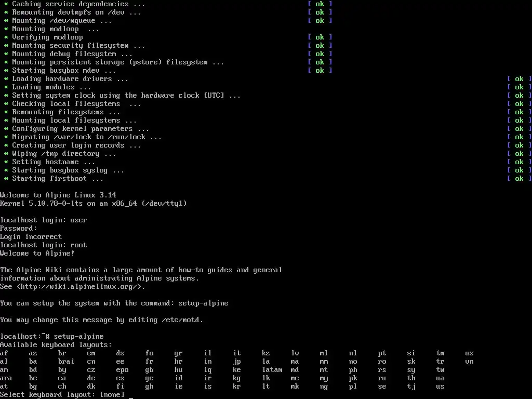The height and width of the screenshot is (399, 532).
Task: Click the 'ru' keyboard layout code
Action: pyautogui.click(x=382, y=378)
